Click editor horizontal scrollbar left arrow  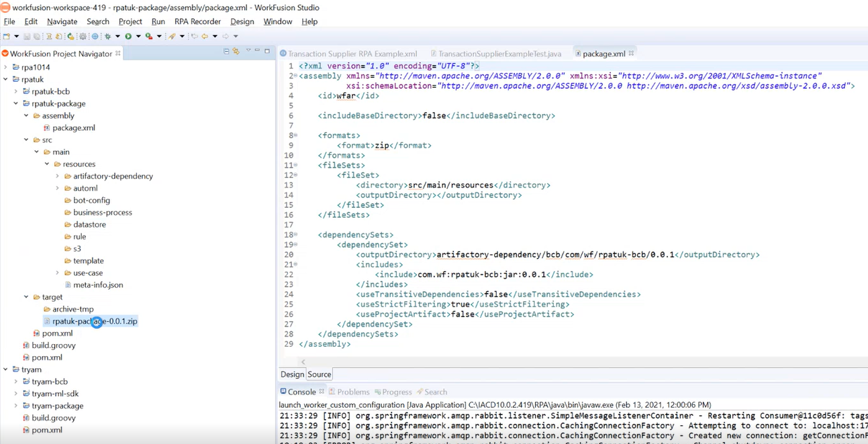[x=303, y=362]
